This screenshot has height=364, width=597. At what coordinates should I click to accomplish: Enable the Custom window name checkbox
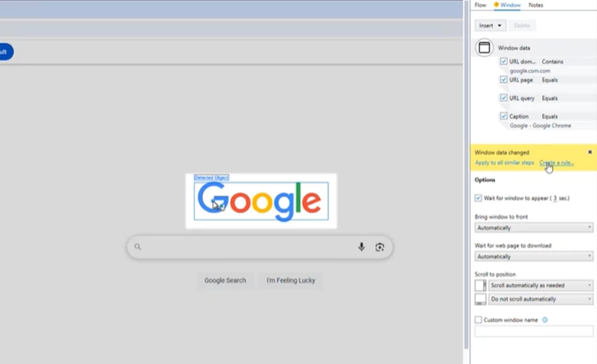coord(478,320)
